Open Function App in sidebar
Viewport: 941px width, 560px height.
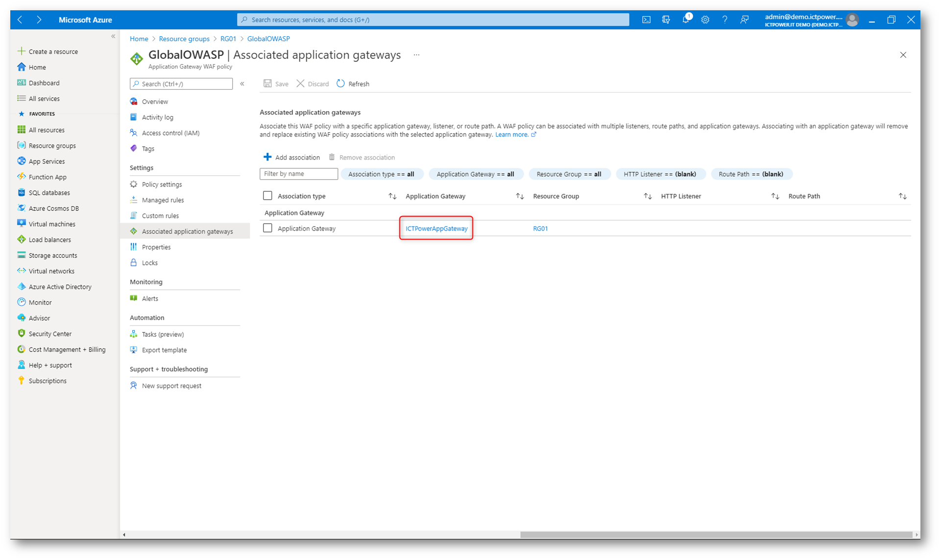tap(47, 177)
